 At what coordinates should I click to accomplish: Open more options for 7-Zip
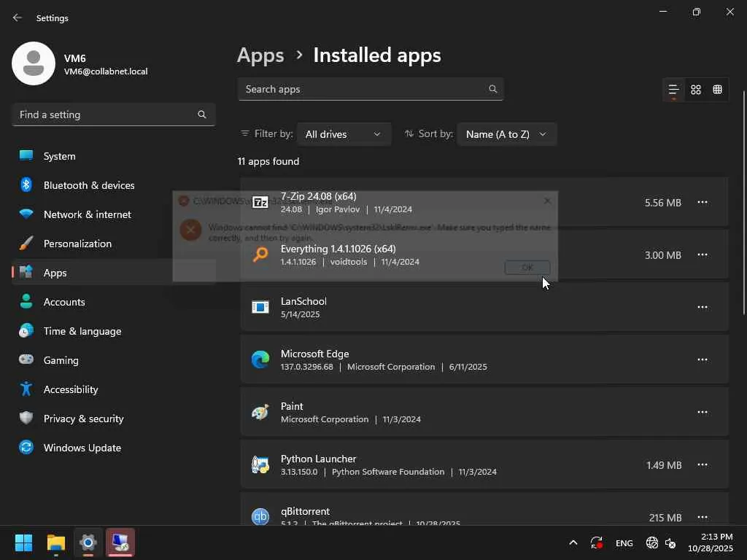(703, 202)
